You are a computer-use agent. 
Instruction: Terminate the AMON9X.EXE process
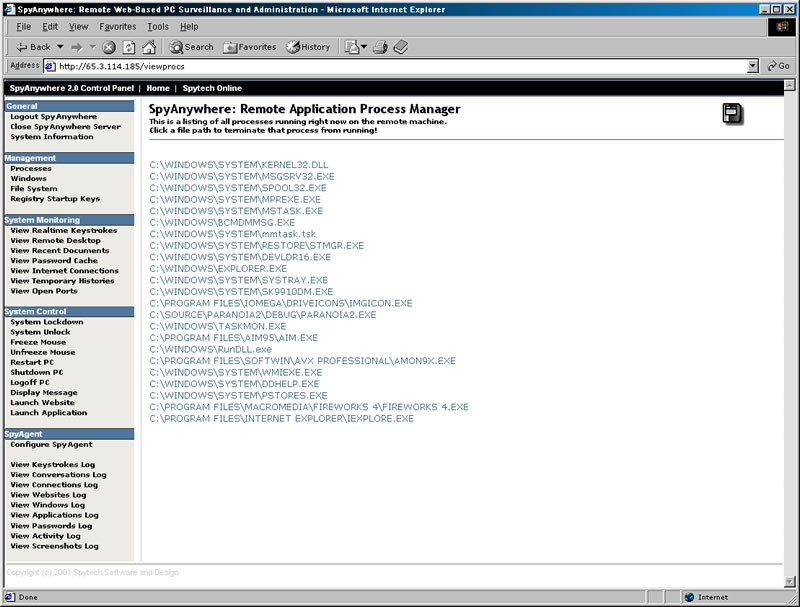click(303, 361)
